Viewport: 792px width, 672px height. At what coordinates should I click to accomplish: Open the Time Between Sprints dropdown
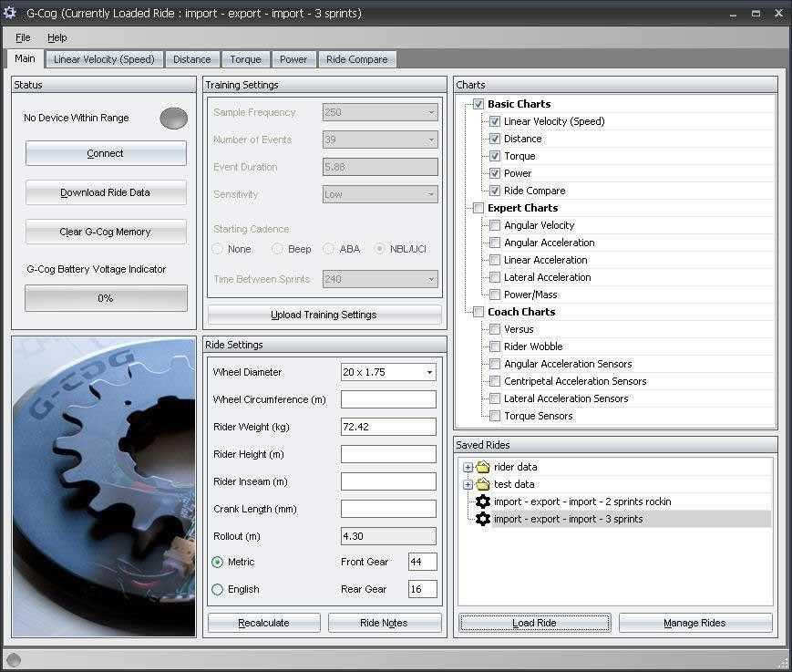[x=431, y=279]
